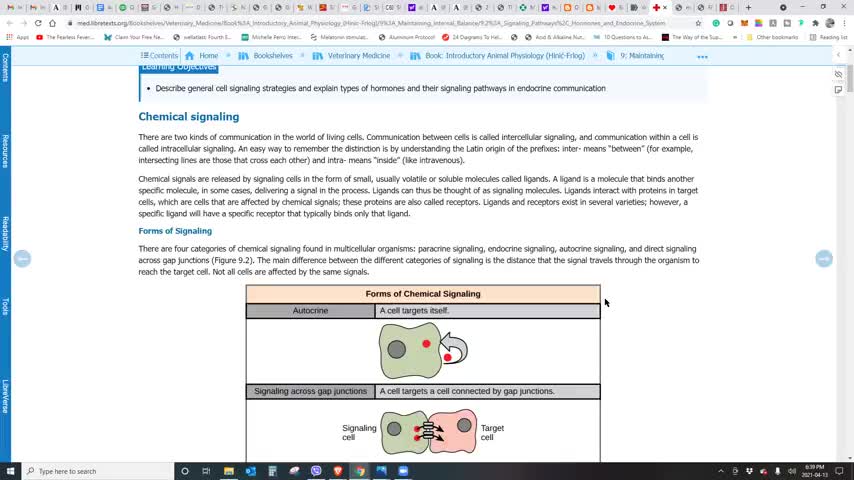This screenshot has width=854, height=480.
Task: Open Viber from taskbar
Action: tap(316, 471)
